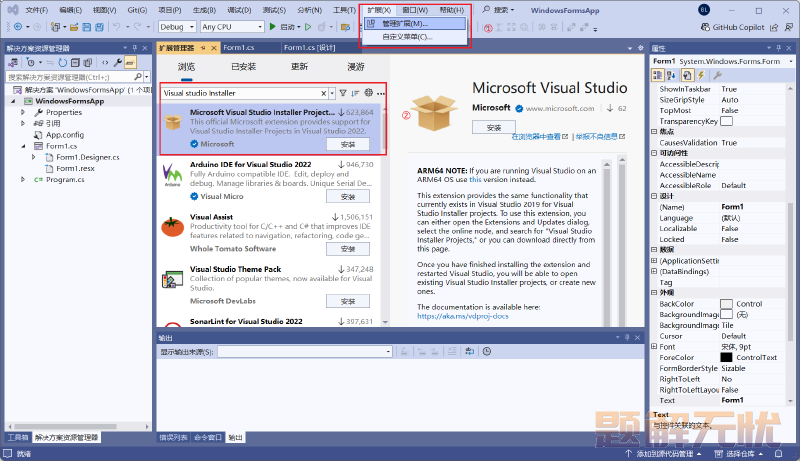This screenshot has width=800, height=461.
Task: Install Visual Studio Theme Pack with 安装
Action: (x=347, y=301)
